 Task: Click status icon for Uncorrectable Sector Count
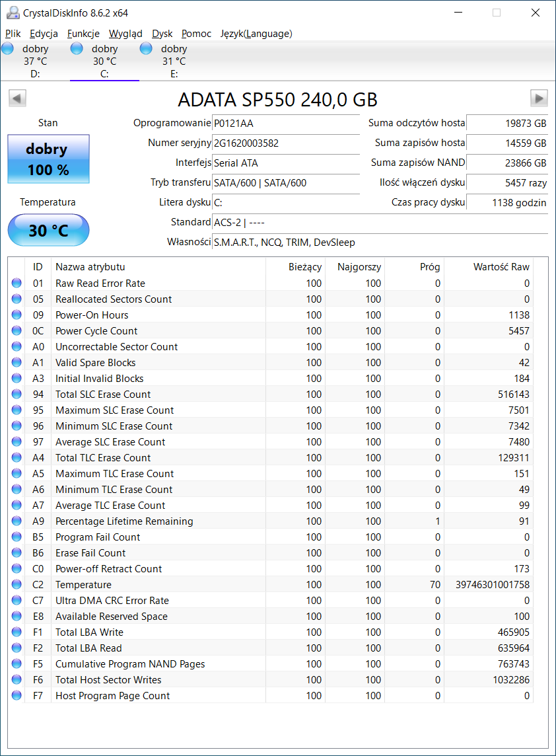pos(17,347)
